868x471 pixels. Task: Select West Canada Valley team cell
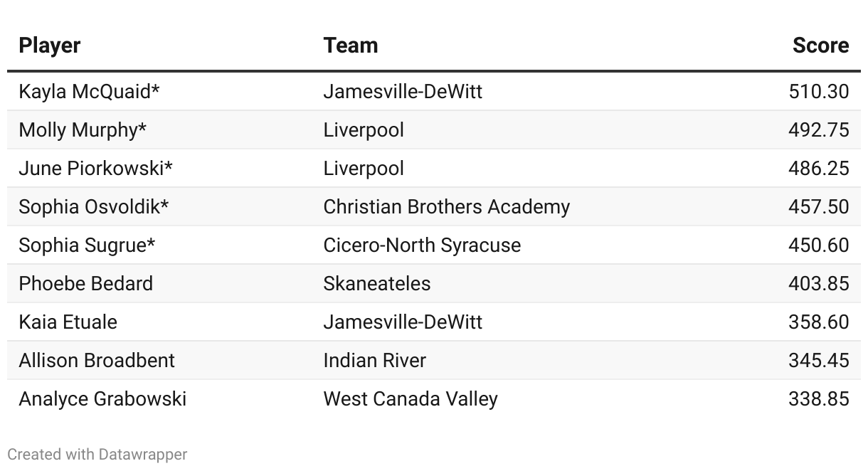(x=411, y=399)
